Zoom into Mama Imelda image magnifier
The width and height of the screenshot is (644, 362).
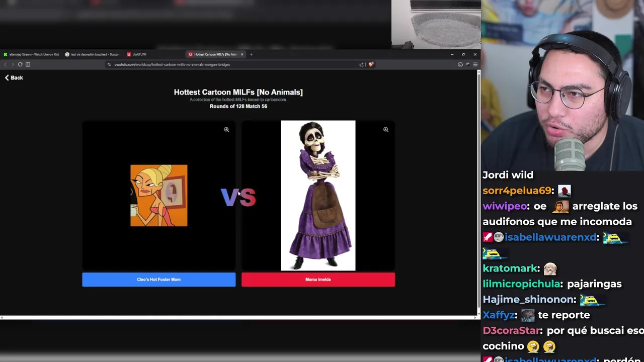(x=386, y=130)
